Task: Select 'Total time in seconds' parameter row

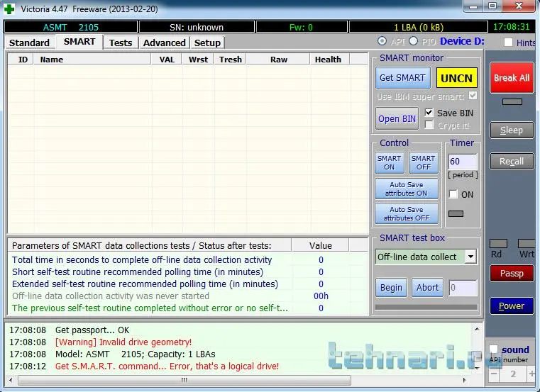Action: point(188,260)
